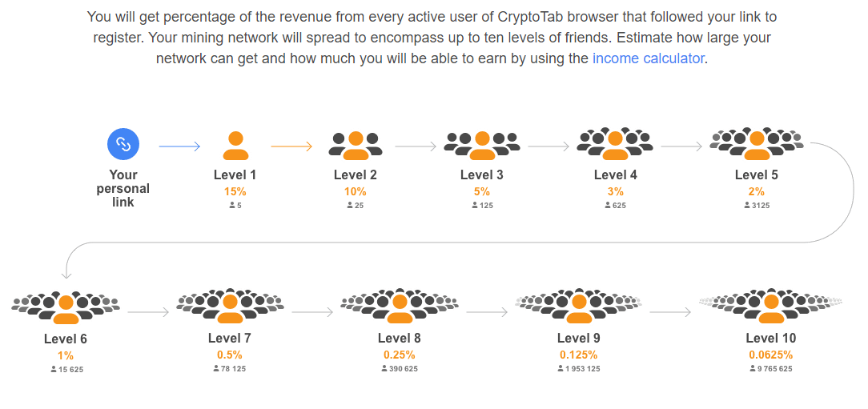The image size is (868, 409).
Task: Select the Level 10 0.0625% percentage
Action: click(771, 355)
